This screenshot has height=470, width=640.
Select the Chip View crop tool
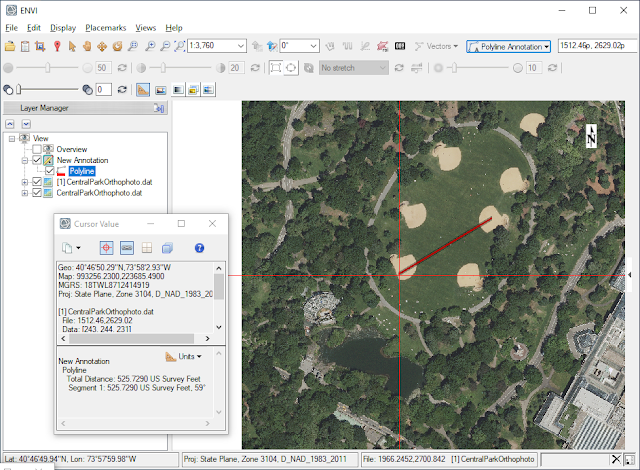click(x=40, y=46)
